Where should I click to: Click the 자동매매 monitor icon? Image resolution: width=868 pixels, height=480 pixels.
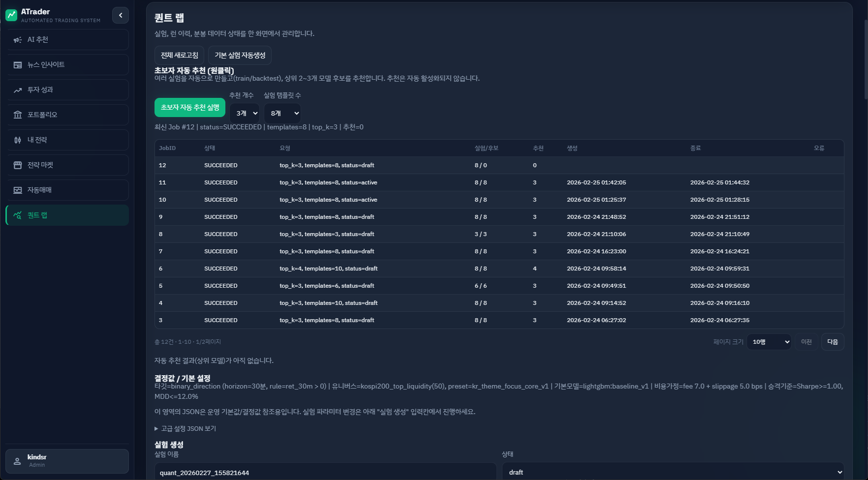pos(18,190)
